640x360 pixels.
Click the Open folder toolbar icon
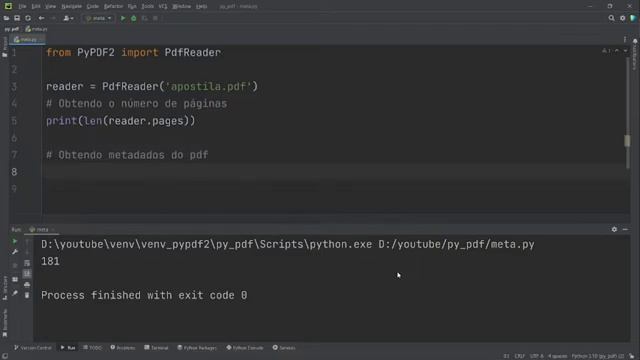click(6, 18)
